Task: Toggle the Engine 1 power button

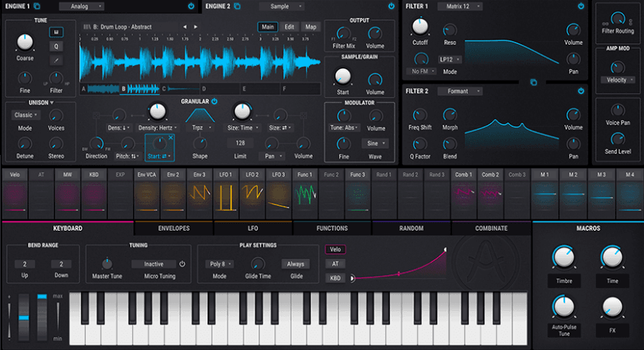Action: pos(190,6)
